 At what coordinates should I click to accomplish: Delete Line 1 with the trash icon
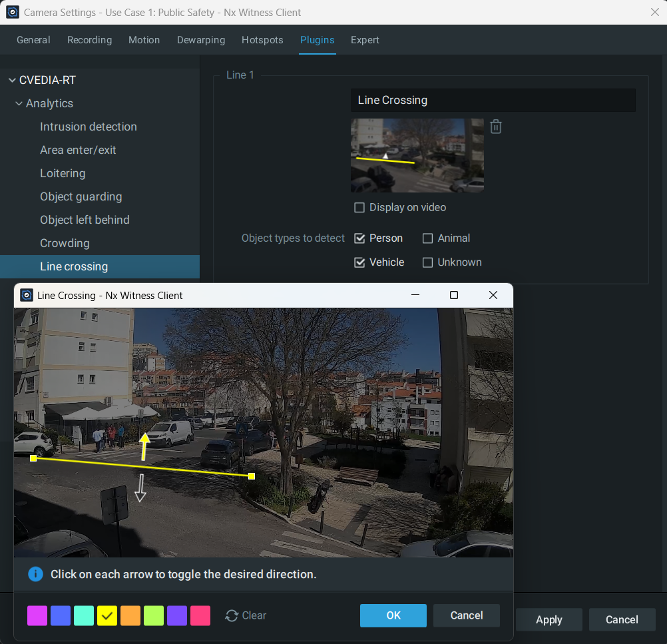[495, 127]
